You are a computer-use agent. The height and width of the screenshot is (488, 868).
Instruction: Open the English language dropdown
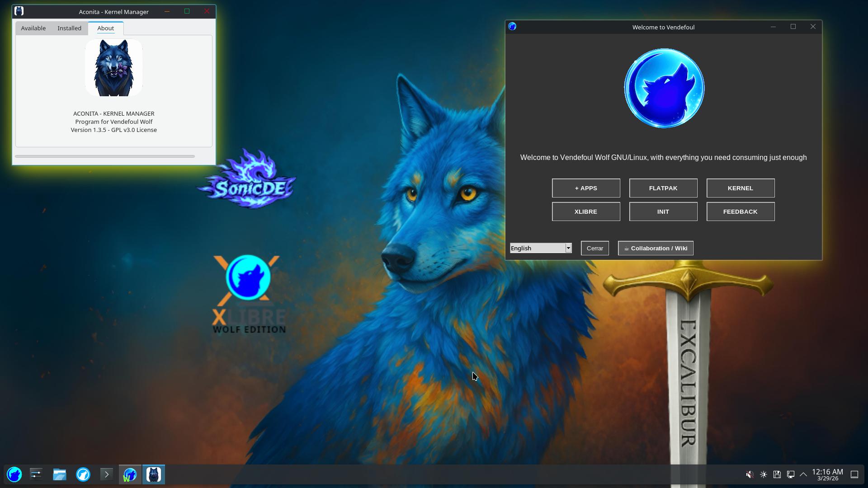click(x=541, y=248)
